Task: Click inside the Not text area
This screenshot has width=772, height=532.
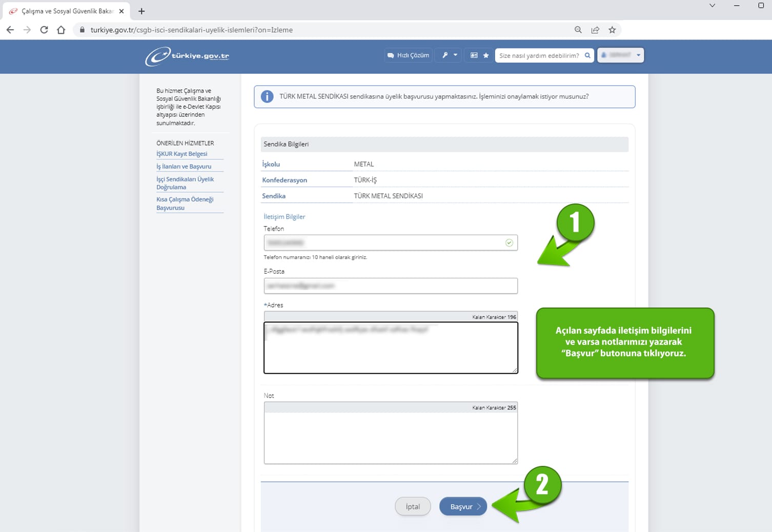Action: click(391, 438)
